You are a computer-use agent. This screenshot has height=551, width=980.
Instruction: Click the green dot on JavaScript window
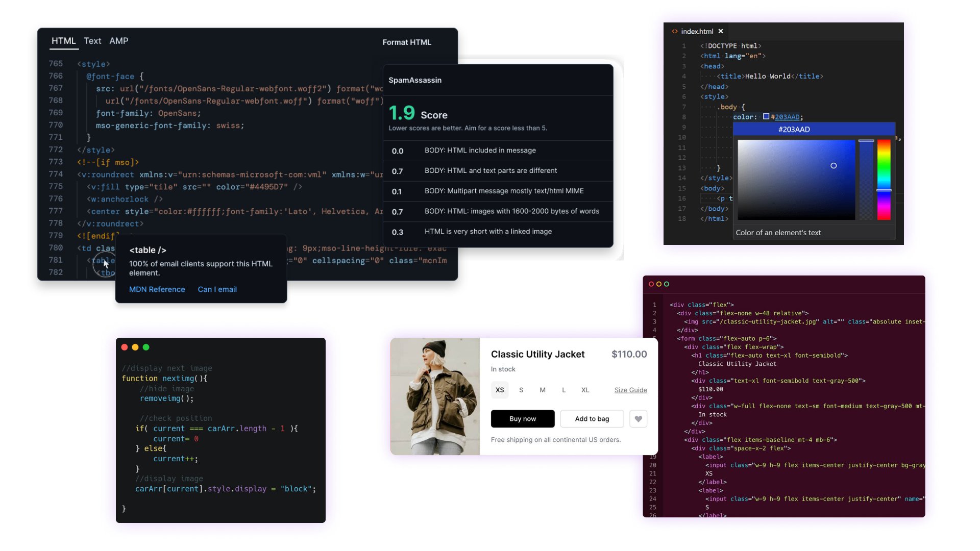coord(146,347)
